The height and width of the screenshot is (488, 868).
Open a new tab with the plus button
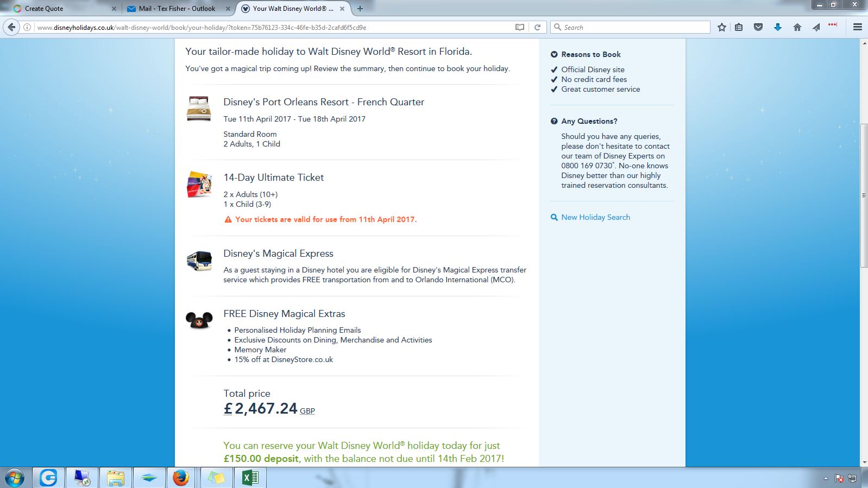click(x=360, y=9)
